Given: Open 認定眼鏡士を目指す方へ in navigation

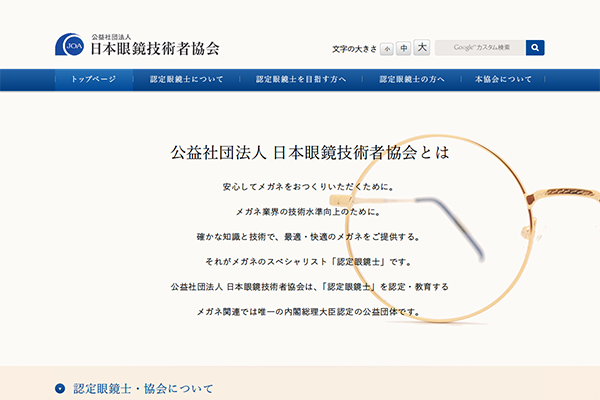Looking at the screenshot, I should click(301, 79).
